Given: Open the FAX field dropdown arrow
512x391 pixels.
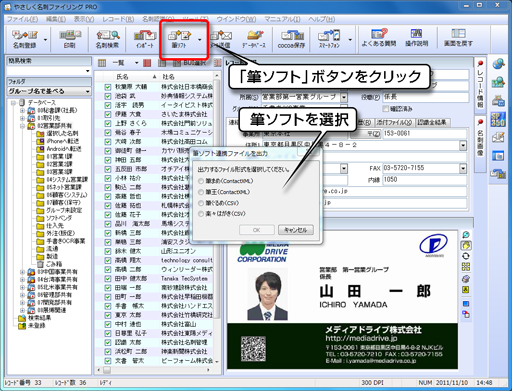Looking at the screenshot, I should [463, 168].
